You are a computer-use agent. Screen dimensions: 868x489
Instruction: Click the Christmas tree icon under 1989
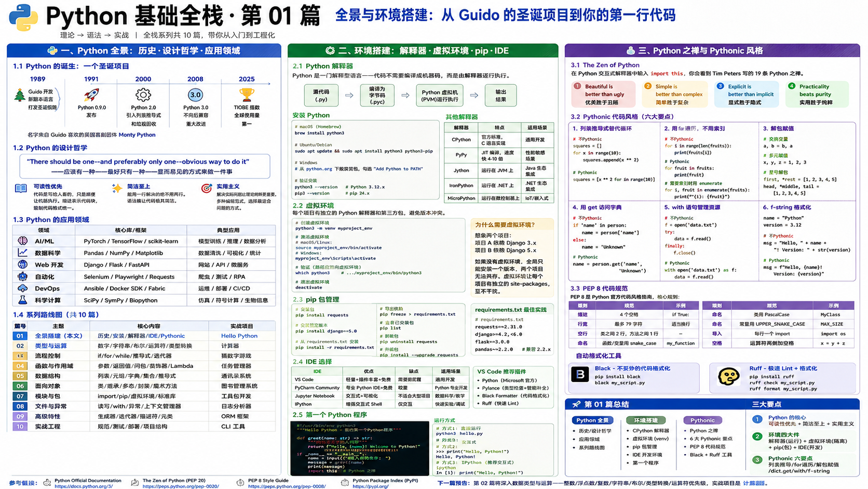[20, 95]
